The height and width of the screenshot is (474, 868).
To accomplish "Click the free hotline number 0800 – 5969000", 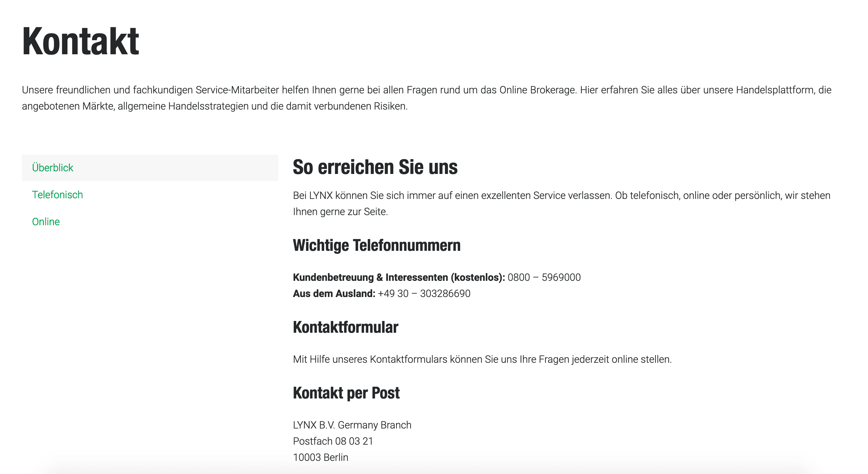I will 544,277.
